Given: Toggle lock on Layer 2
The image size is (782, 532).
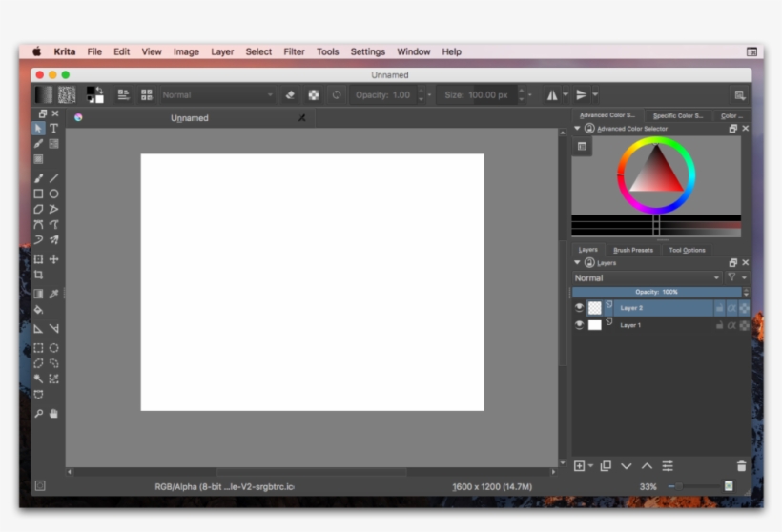Looking at the screenshot, I should pyautogui.click(x=720, y=308).
